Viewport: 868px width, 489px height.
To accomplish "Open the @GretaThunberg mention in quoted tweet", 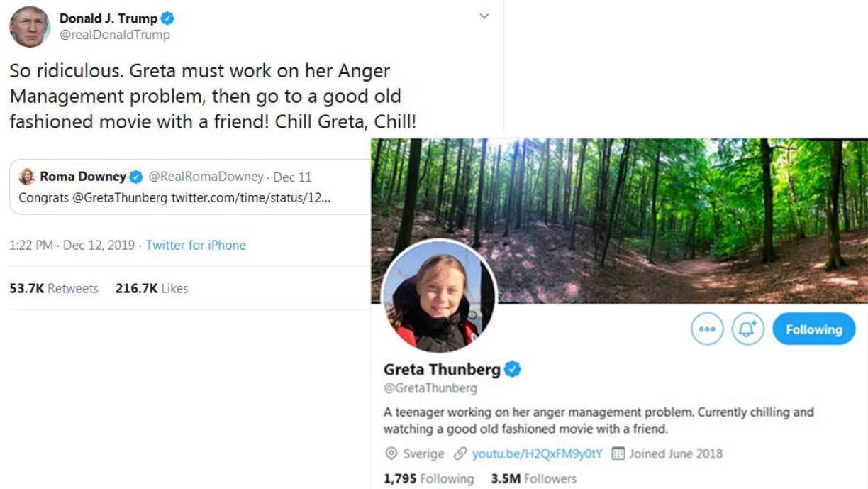I will [120, 197].
